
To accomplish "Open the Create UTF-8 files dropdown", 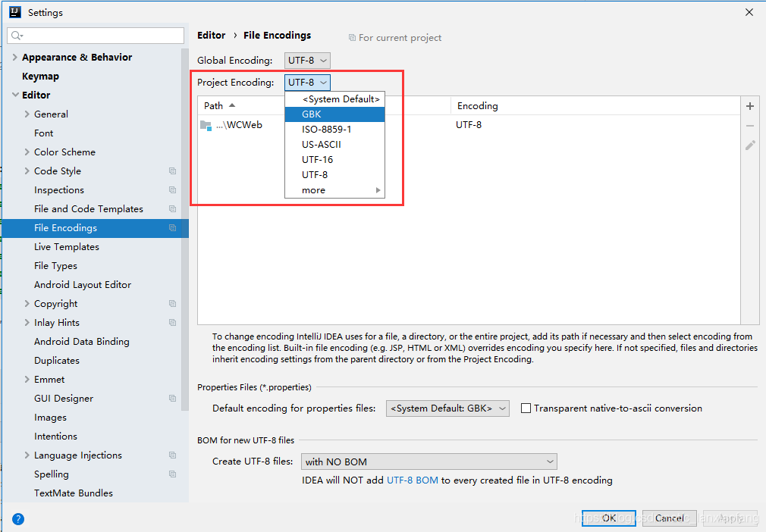I will tap(429, 462).
